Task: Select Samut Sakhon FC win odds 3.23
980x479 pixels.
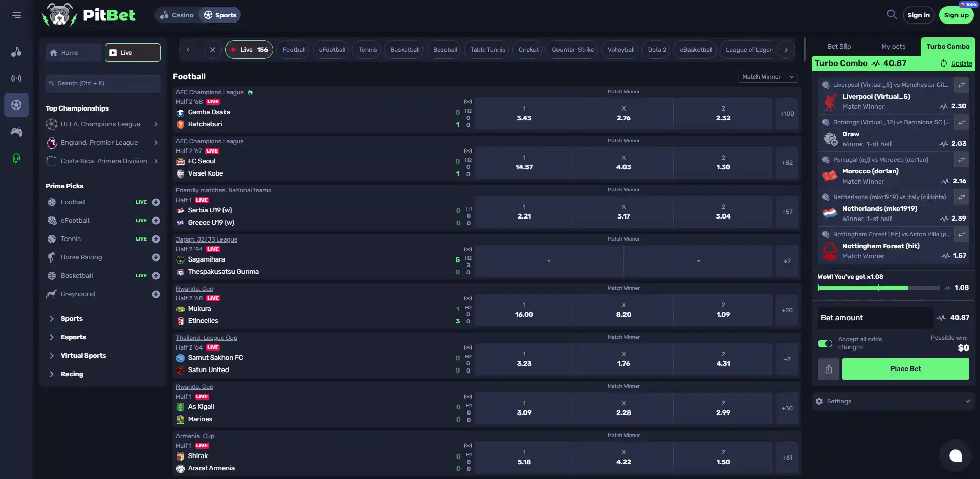Action: click(524, 359)
